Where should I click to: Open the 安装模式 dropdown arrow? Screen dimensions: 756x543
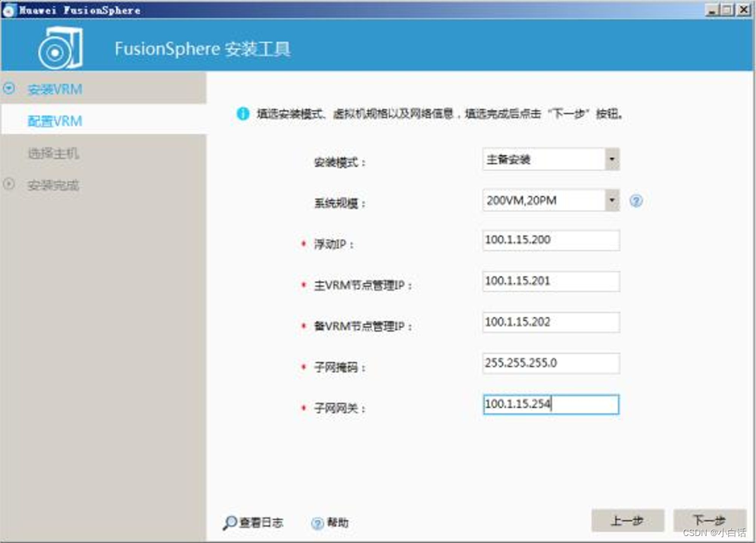coord(612,159)
